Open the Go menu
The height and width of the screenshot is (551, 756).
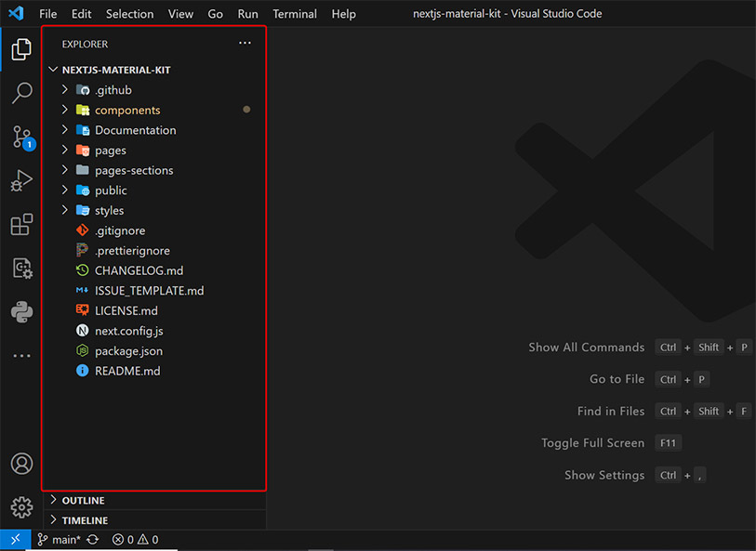pyautogui.click(x=216, y=14)
